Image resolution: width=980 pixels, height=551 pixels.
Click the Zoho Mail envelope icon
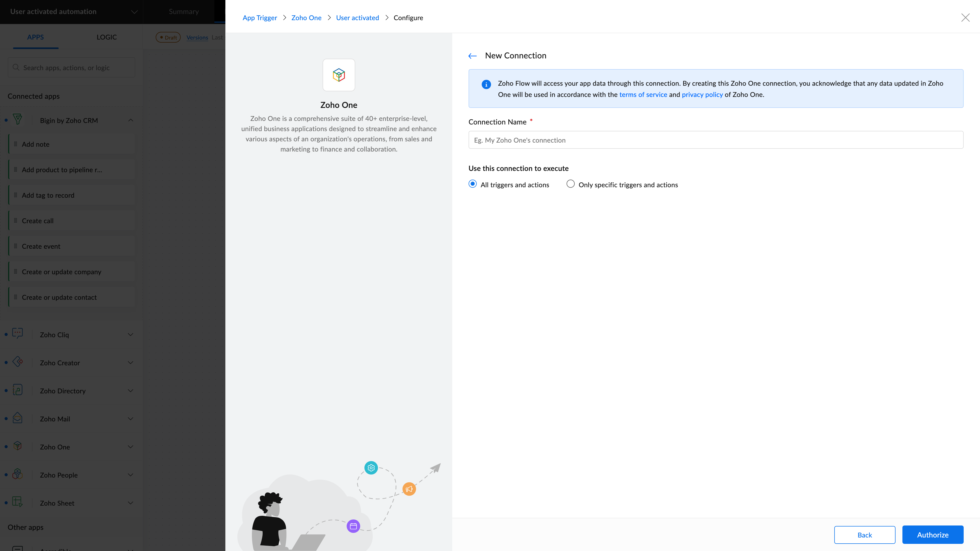[x=18, y=418]
